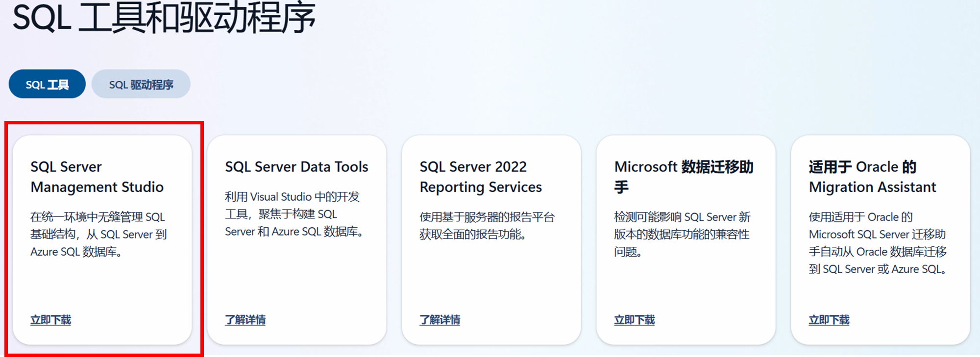Click the 适用于 Oracle 的 Migration Assistant heading
The width and height of the screenshot is (980, 357).
tap(872, 177)
